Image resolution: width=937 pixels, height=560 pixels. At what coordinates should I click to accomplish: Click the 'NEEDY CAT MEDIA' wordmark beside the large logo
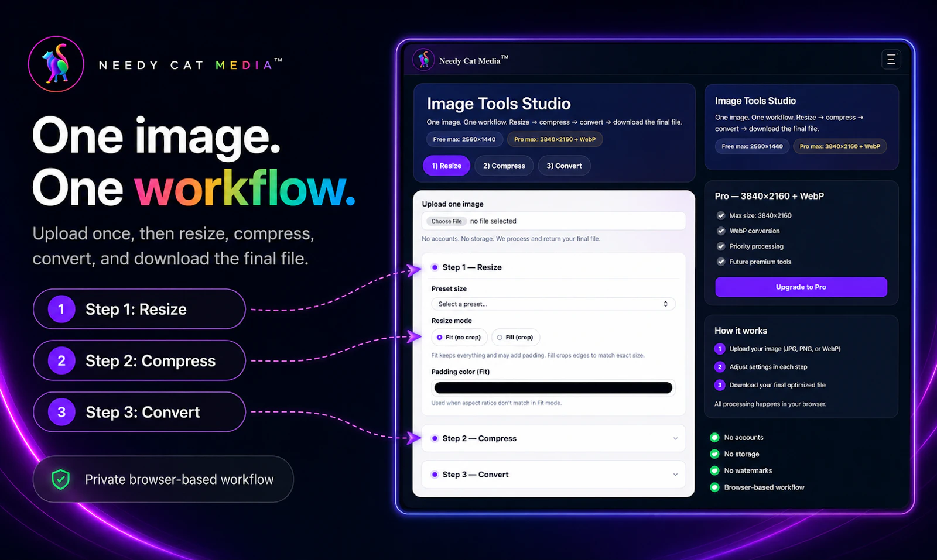point(191,64)
